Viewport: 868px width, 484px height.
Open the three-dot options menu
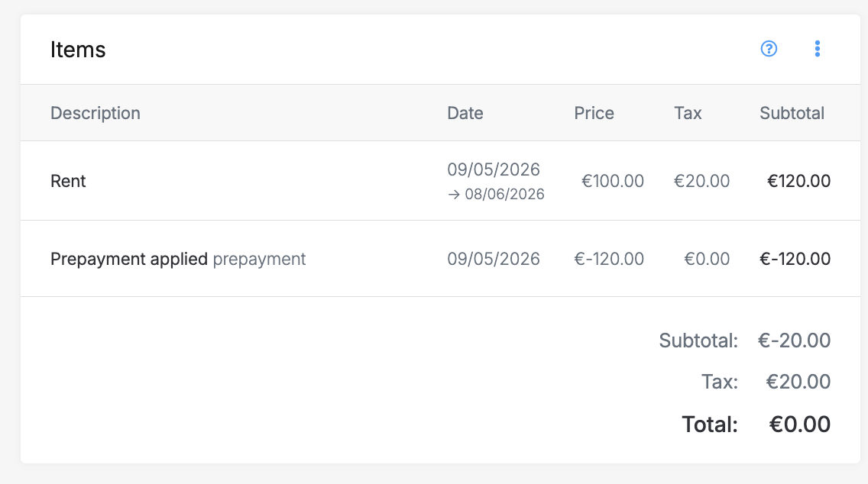(x=818, y=50)
